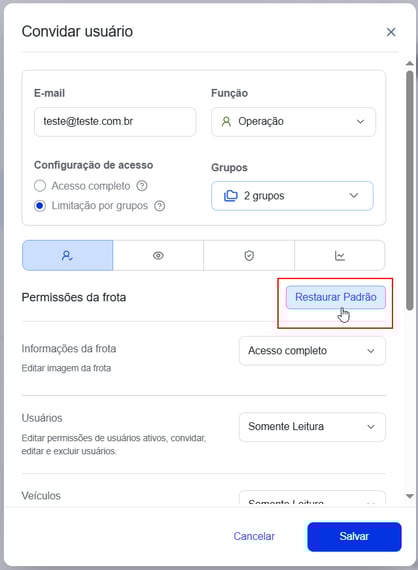This screenshot has height=570, width=418.
Task: Click help icon next to Acesso completo
Action: pyautogui.click(x=142, y=186)
